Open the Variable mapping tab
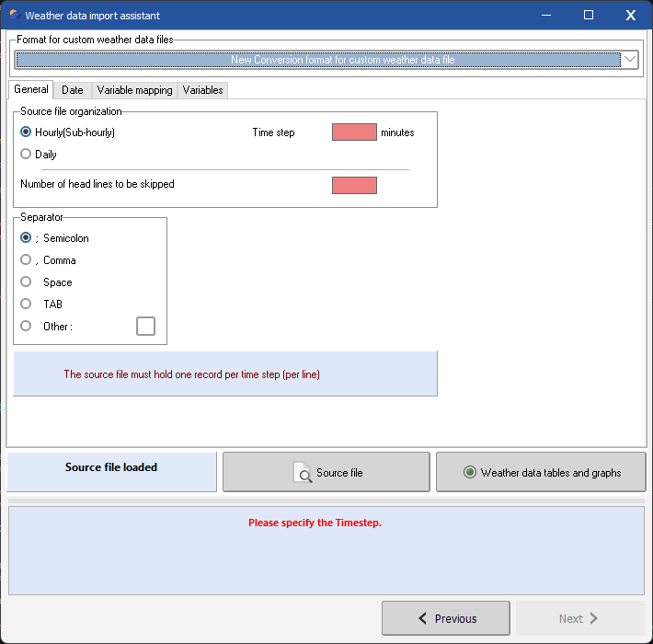 (x=134, y=90)
